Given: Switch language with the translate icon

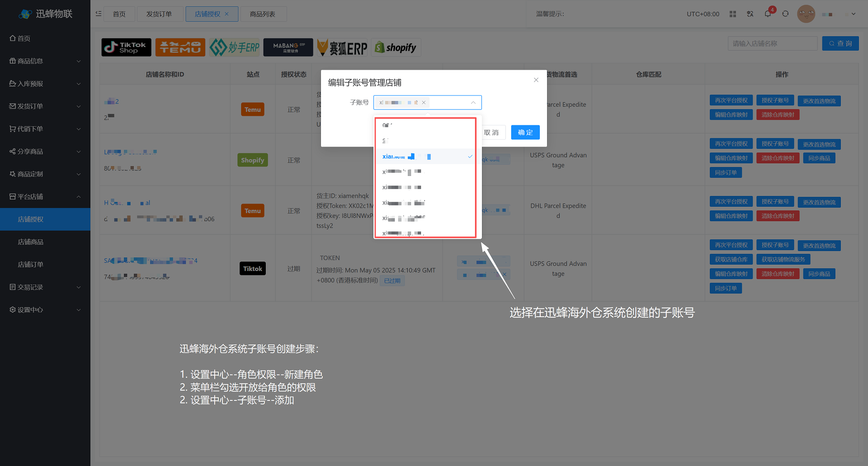Looking at the screenshot, I should pos(750,14).
